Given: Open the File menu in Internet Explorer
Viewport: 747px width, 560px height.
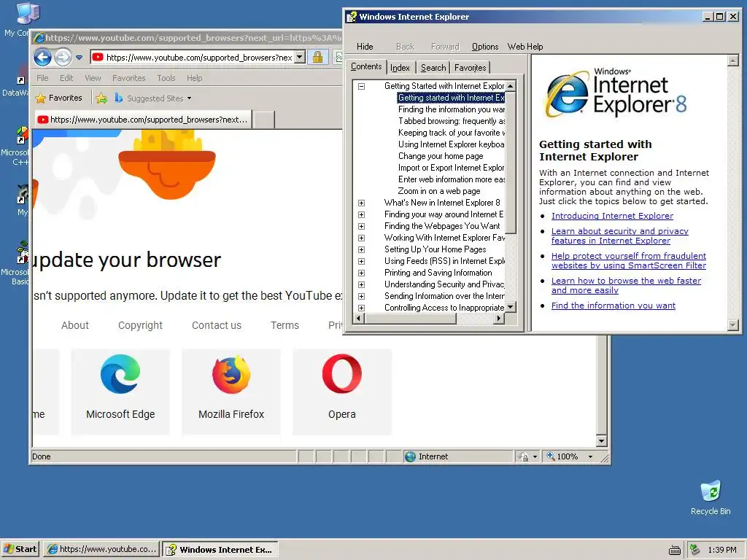Looking at the screenshot, I should 42,78.
